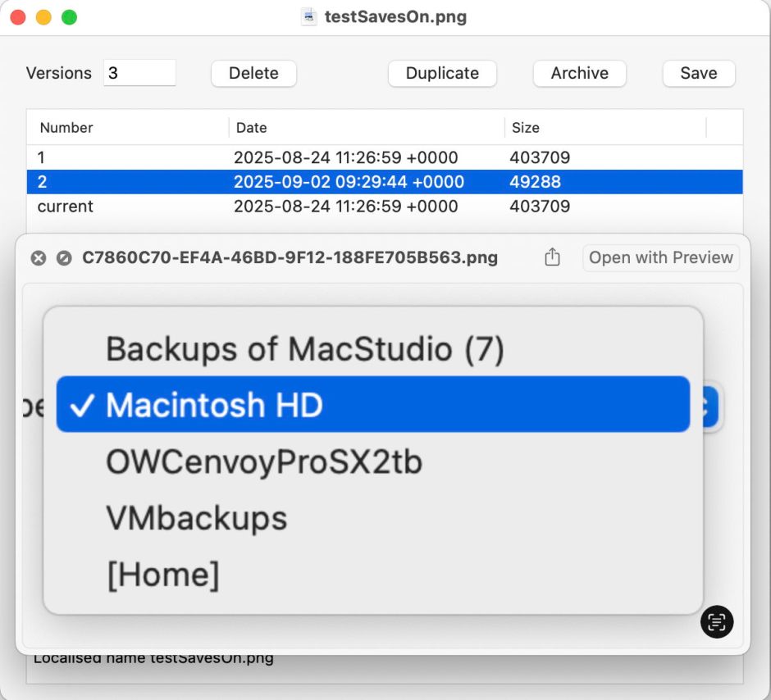Click the yellow minimize window button

tap(43, 17)
